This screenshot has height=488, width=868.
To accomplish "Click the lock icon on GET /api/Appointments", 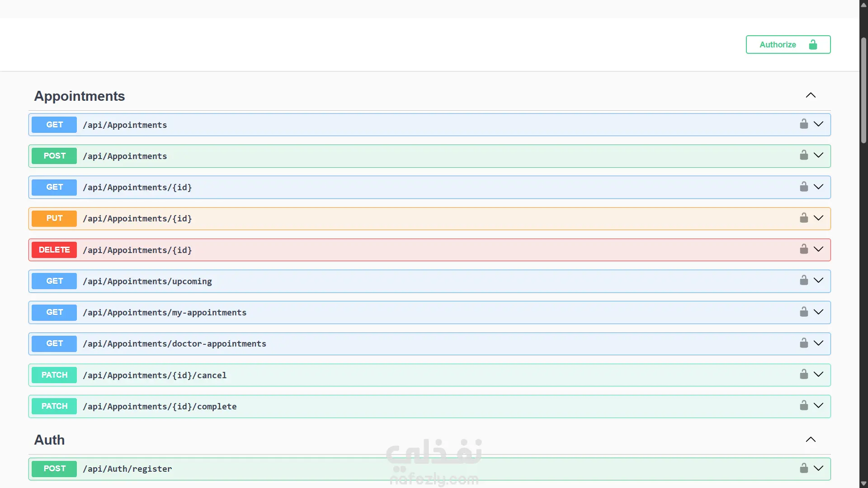I will tap(803, 124).
